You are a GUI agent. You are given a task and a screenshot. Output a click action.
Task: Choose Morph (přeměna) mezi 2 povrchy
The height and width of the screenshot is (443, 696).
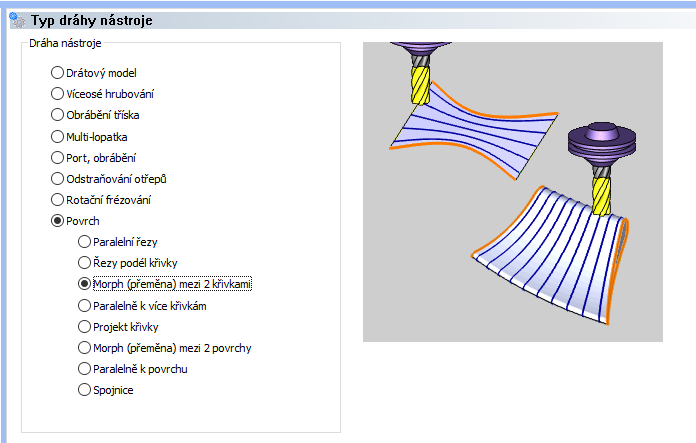[x=84, y=348]
